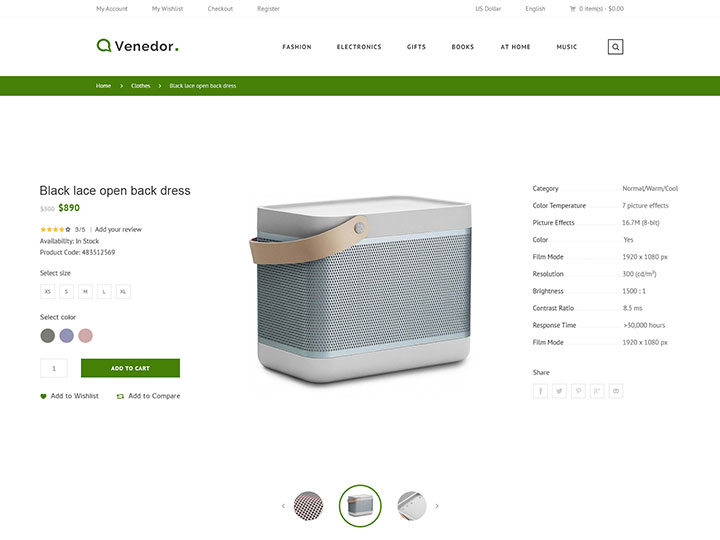Select size M
Screen dimensions: 720x540
tap(85, 292)
